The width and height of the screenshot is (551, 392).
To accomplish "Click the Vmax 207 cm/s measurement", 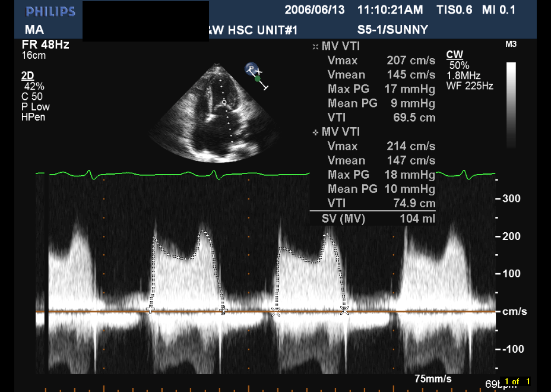I will [381, 61].
